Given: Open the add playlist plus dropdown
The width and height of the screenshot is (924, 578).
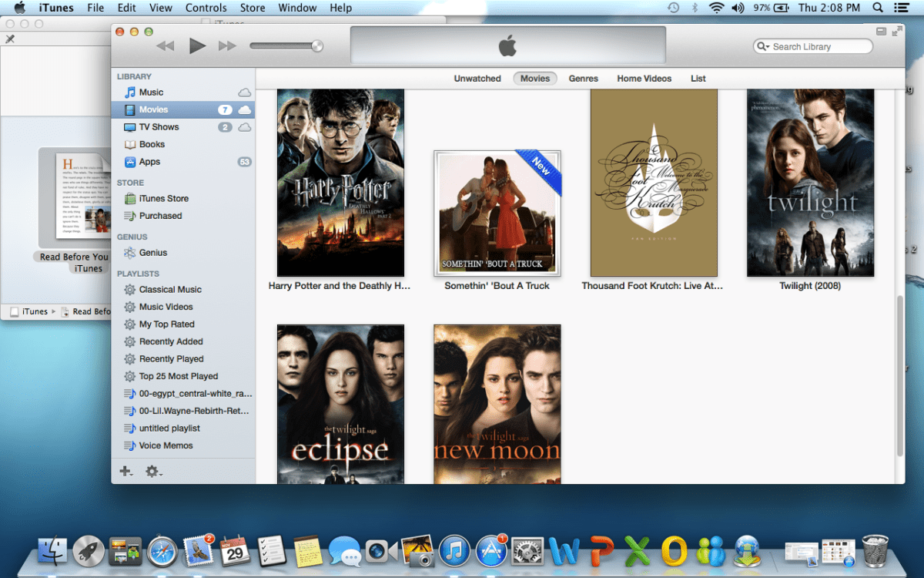Looking at the screenshot, I should pos(126,471).
